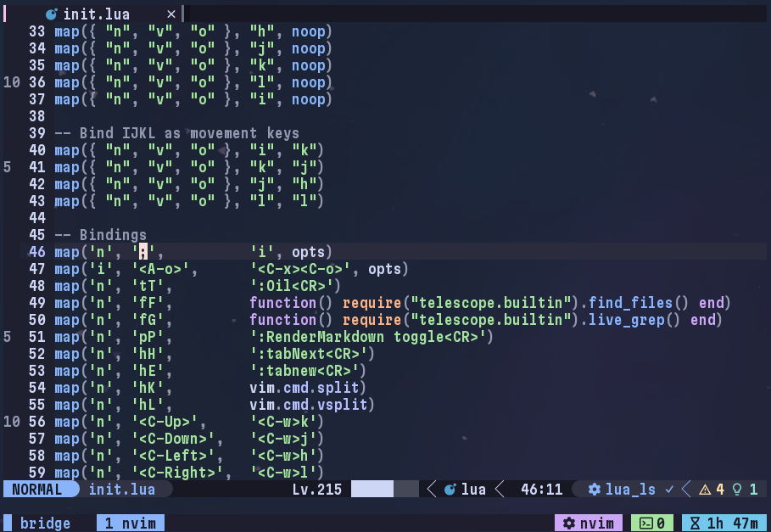Click opts on line 46
Viewport: 771px width, 532px height.
click(308, 252)
